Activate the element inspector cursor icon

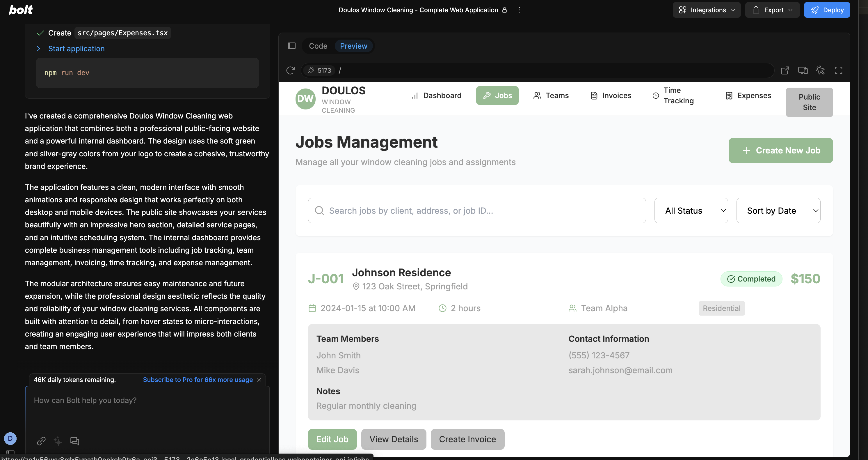pos(820,70)
